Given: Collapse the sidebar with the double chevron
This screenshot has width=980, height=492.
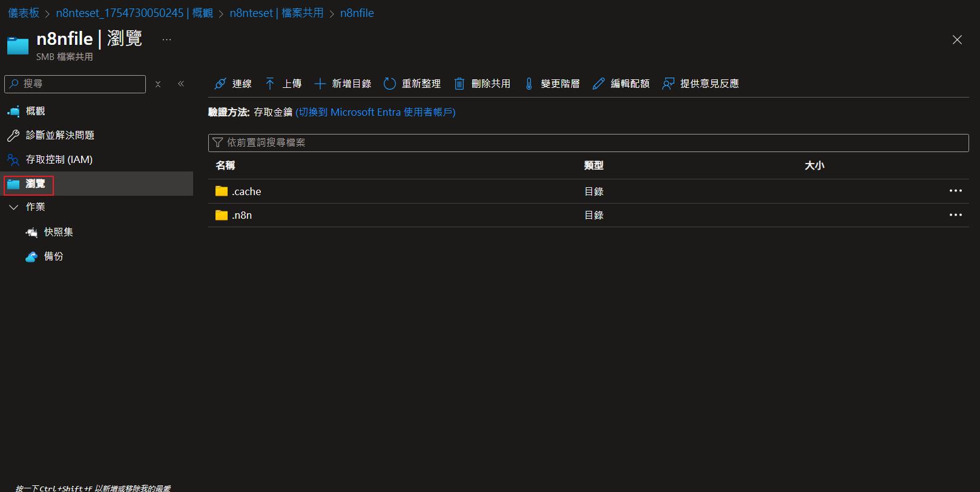Looking at the screenshot, I should coord(181,84).
